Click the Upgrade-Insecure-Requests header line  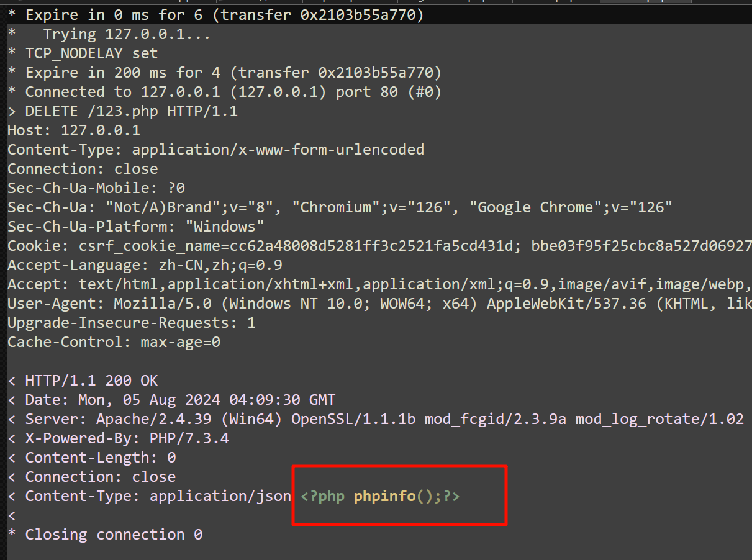(x=131, y=323)
